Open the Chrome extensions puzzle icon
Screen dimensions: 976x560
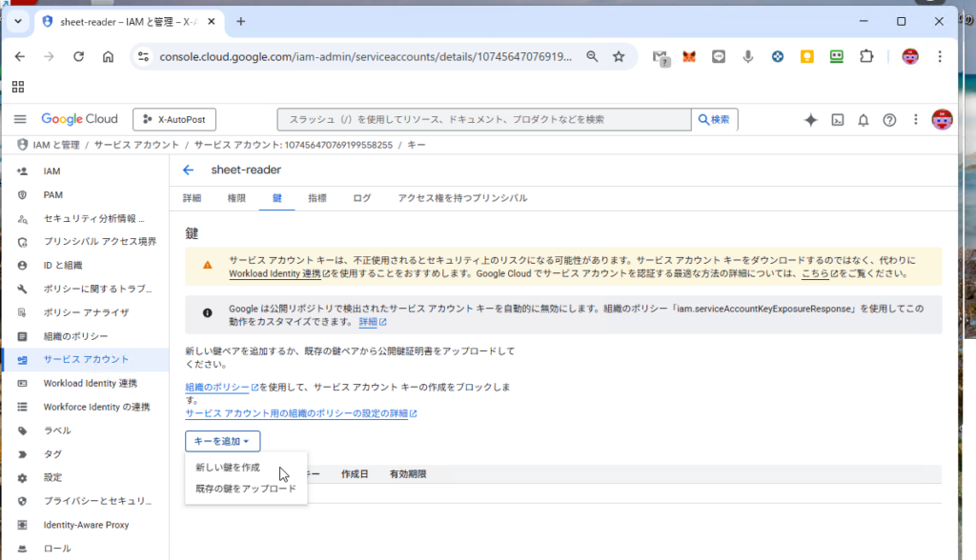[x=865, y=57]
